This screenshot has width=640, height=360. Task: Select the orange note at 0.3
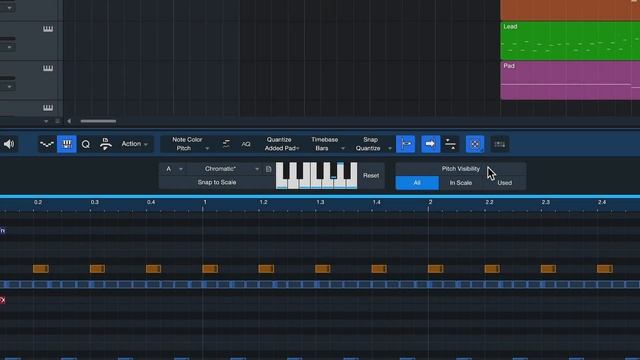[x=97, y=269]
